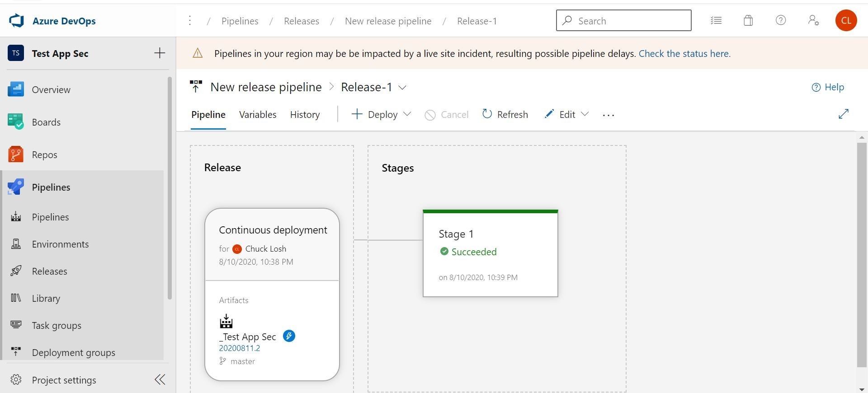Add new item with plus icon

coord(160,53)
